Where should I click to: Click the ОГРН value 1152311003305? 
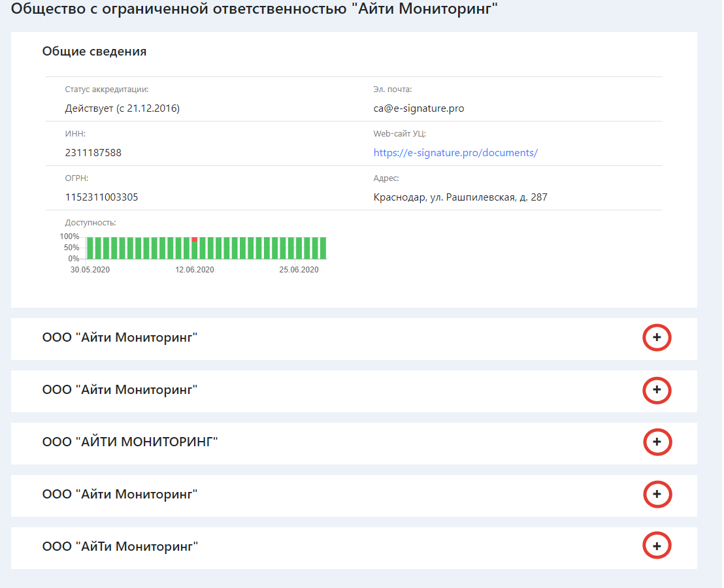[x=102, y=197]
